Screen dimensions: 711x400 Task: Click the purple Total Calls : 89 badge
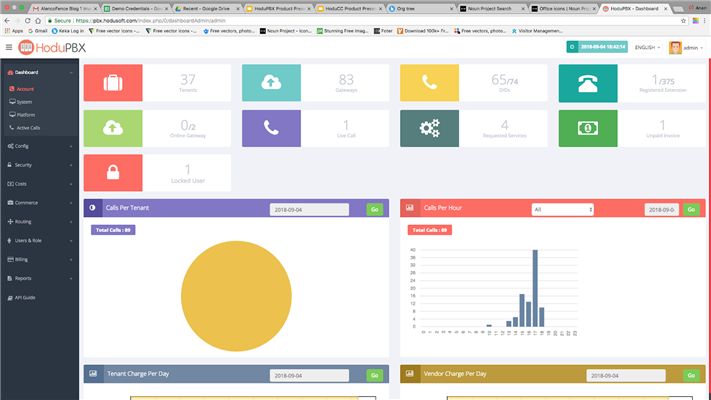click(113, 230)
